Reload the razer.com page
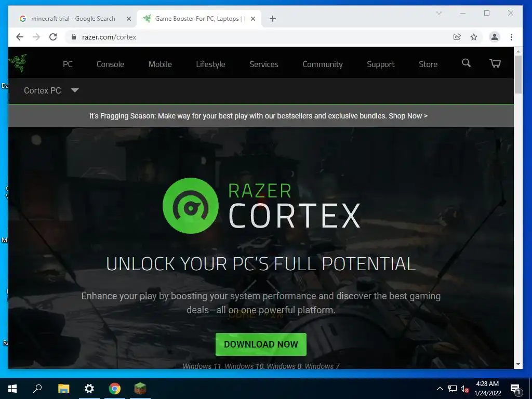Image resolution: width=532 pixels, height=399 pixels. point(53,37)
